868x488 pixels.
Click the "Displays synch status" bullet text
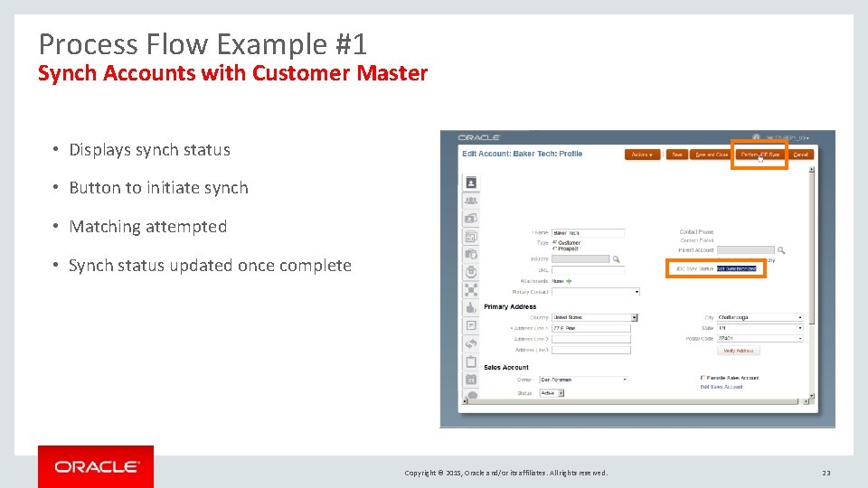[x=149, y=150]
